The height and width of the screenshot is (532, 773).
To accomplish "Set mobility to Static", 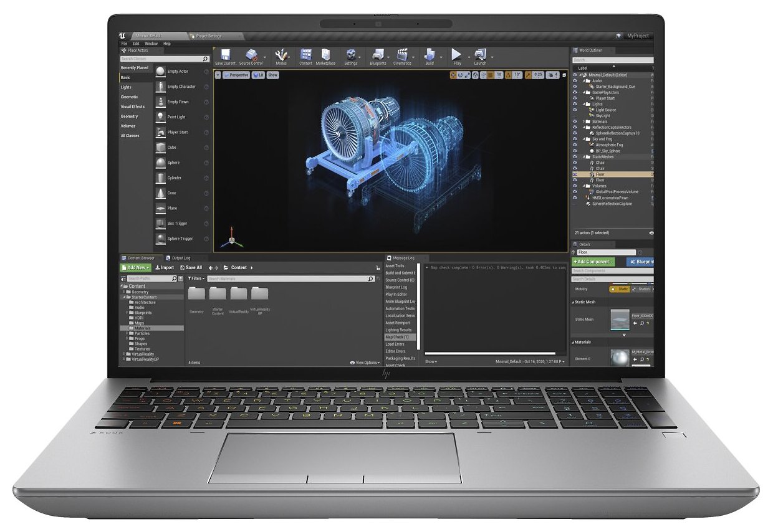I will click(619, 289).
